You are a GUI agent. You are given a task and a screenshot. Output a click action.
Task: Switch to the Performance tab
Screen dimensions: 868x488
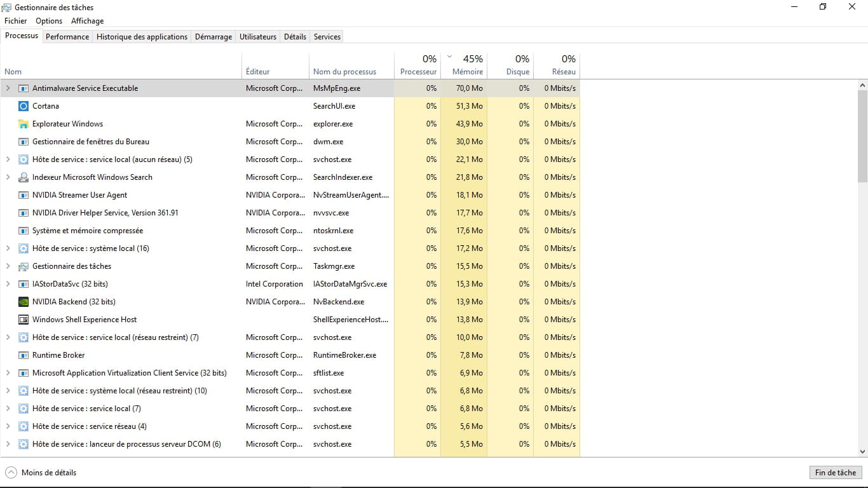tap(67, 37)
